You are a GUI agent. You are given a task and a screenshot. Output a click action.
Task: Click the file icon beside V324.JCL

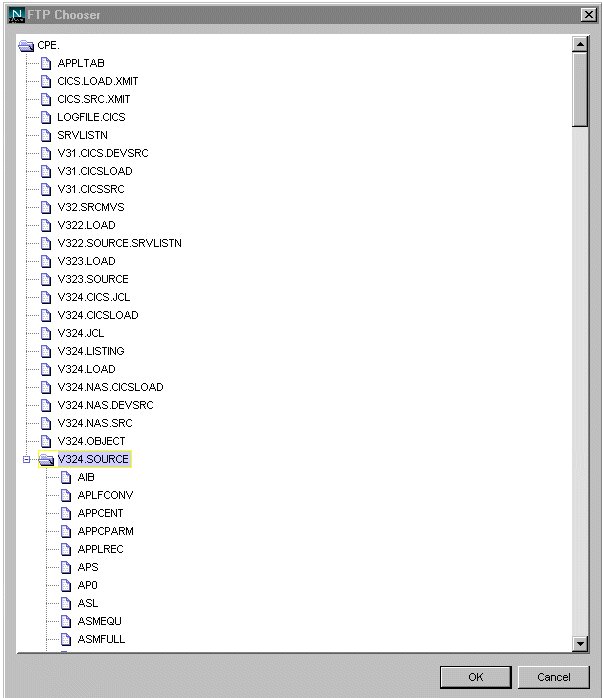tap(46, 333)
